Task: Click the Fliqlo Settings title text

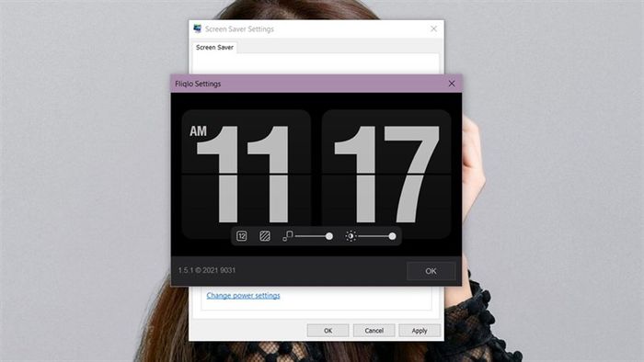Action: 198,84
